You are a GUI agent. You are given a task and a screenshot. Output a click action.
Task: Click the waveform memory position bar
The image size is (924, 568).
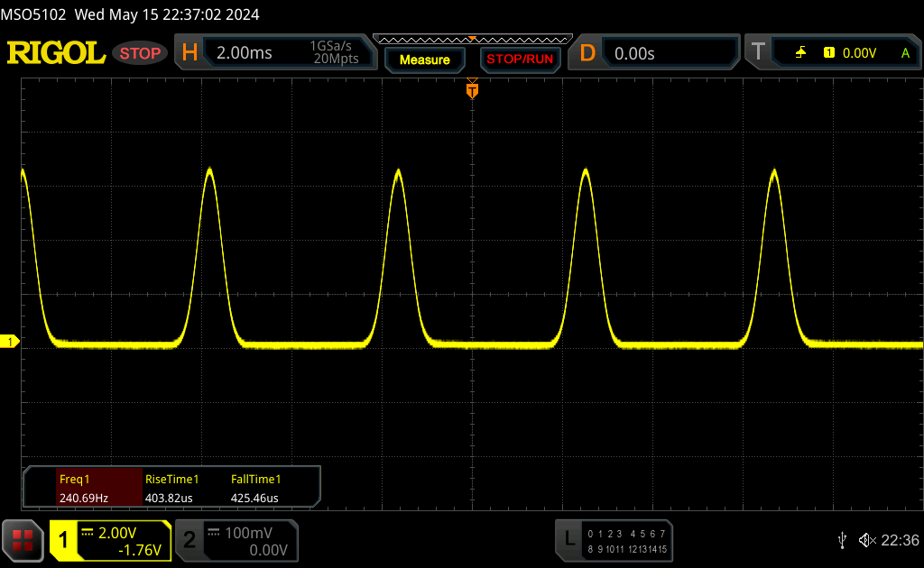click(x=472, y=39)
